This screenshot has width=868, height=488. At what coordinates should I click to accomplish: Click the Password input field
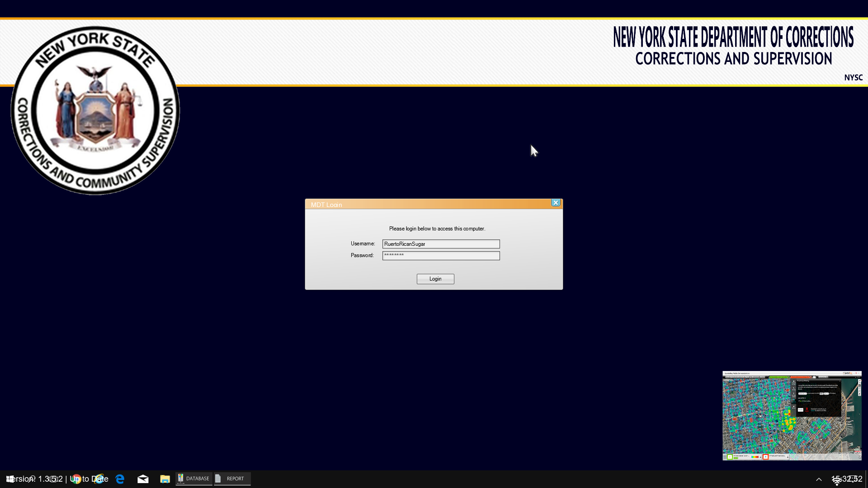tap(441, 256)
